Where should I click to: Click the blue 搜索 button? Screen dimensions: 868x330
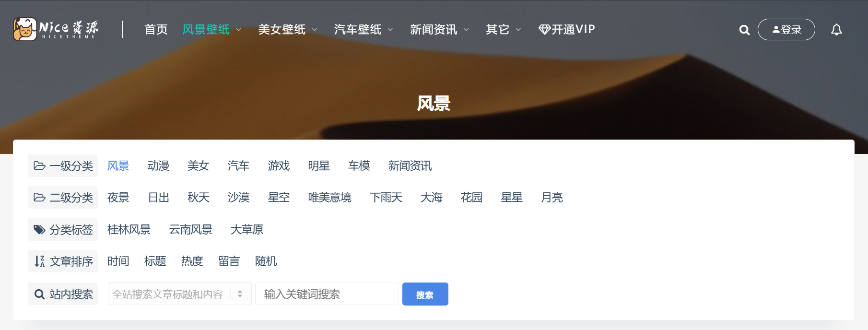click(x=425, y=294)
